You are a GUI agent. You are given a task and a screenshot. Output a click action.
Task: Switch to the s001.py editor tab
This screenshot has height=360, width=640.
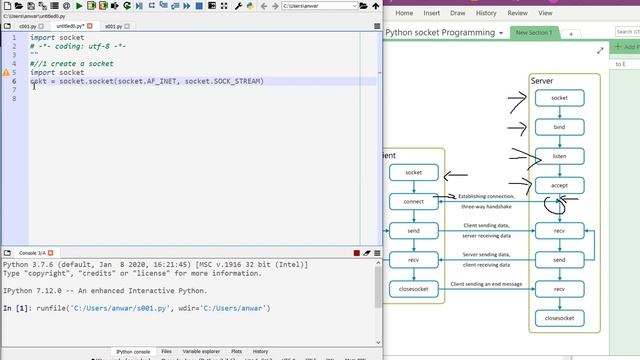tap(113, 26)
